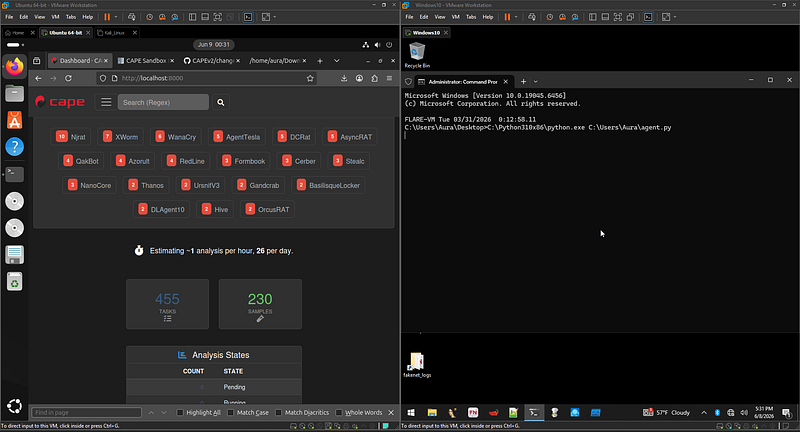Open the 455 Tasks card
Viewport: 800px width, 432px height.
(167, 304)
